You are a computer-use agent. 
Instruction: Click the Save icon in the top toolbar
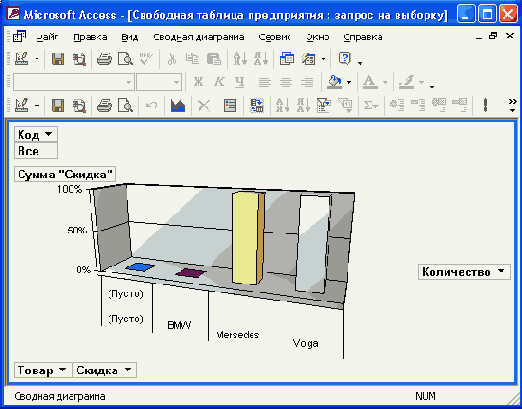[58, 59]
